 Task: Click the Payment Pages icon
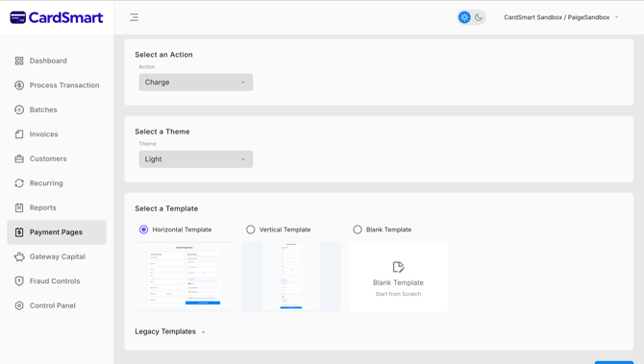(x=19, y=232)
